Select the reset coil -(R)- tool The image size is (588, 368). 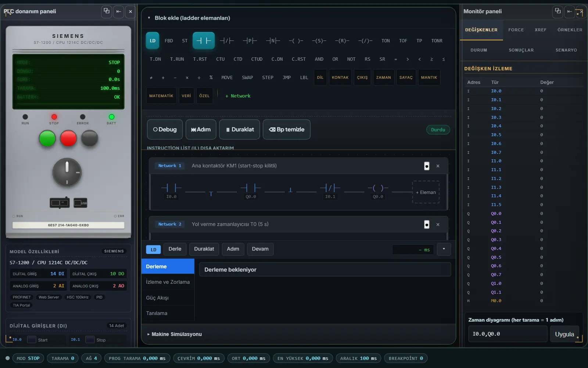[x=342, y=41]
